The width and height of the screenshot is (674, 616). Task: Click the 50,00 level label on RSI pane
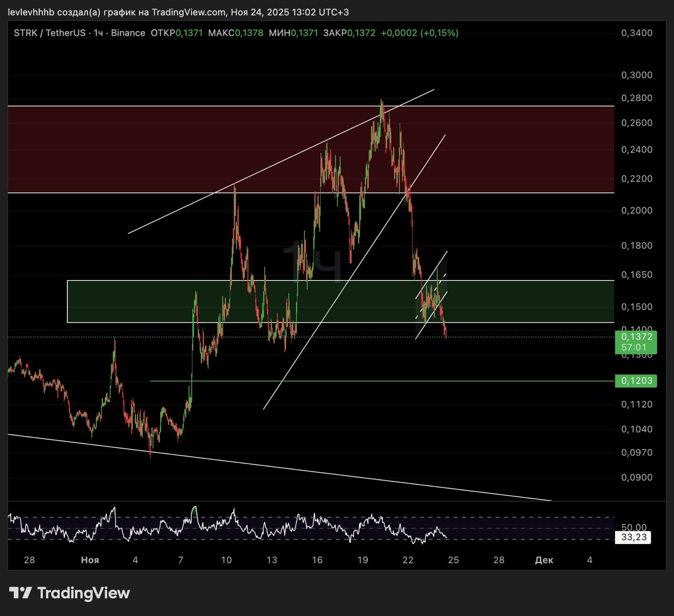(633, 527)
